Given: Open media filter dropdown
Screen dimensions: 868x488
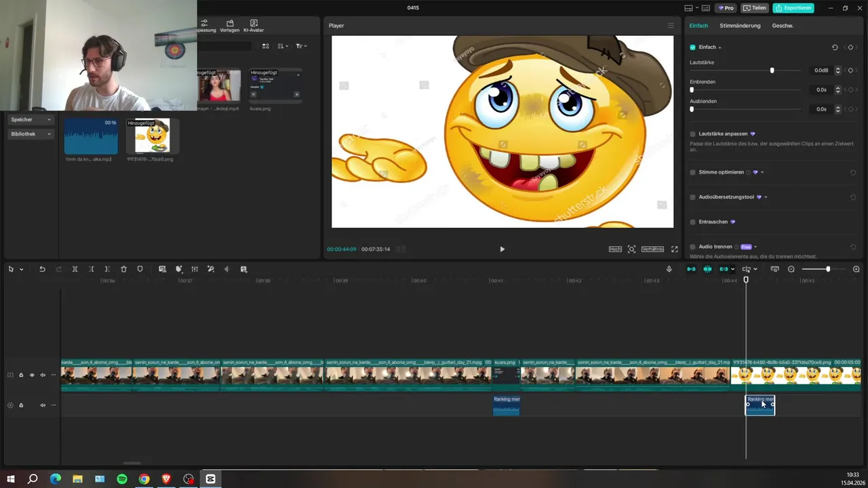Looking at the screenshot, I should coord(302,46).
